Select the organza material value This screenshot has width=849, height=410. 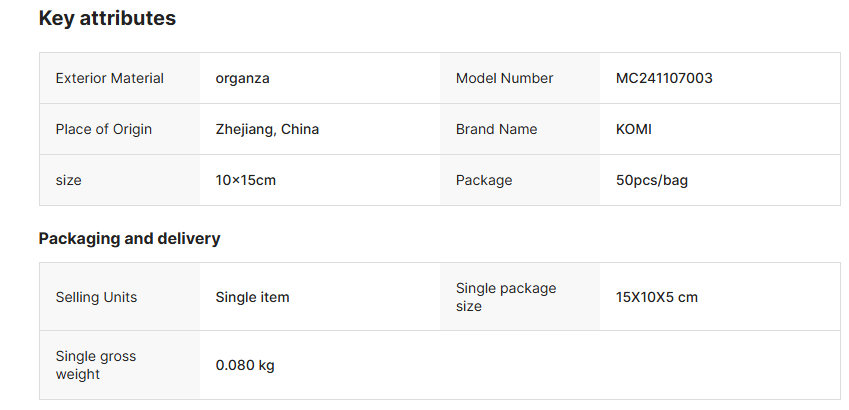coord(243,78)
